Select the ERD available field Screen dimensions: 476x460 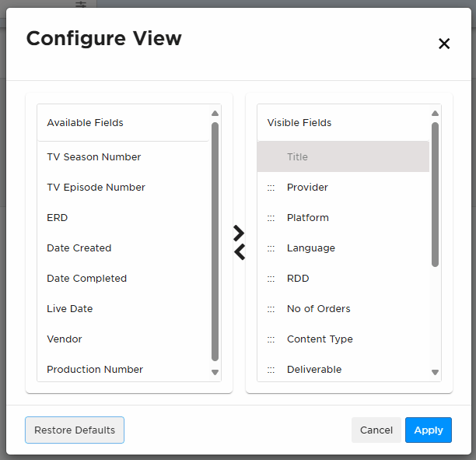pyautogui.click(x=123, y=217)
